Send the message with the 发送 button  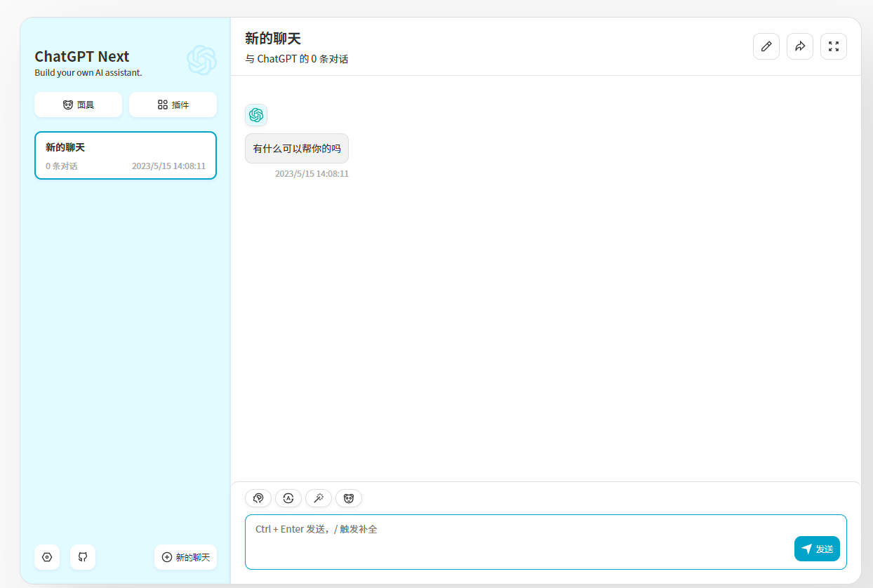(817, 549)
